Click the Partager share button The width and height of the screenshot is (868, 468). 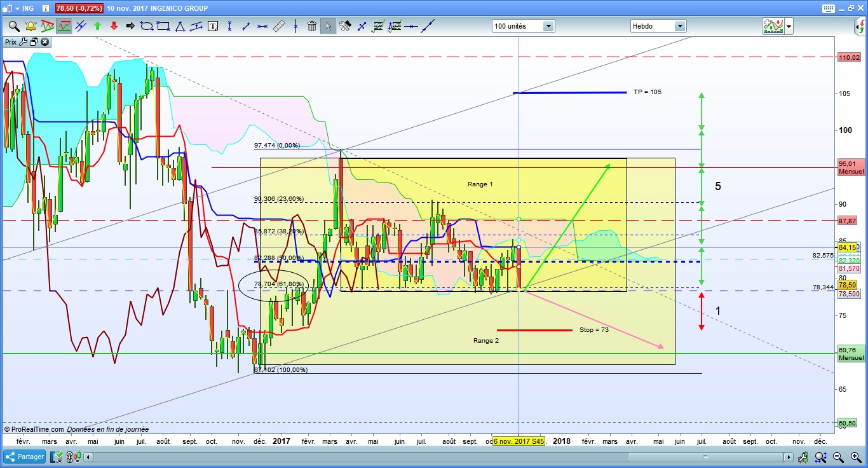(25, 457)
